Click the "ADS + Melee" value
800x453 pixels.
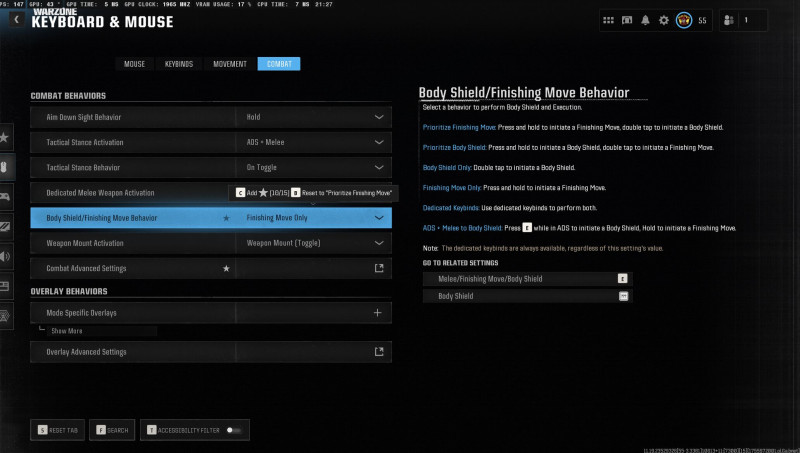[x=265, y=142]
